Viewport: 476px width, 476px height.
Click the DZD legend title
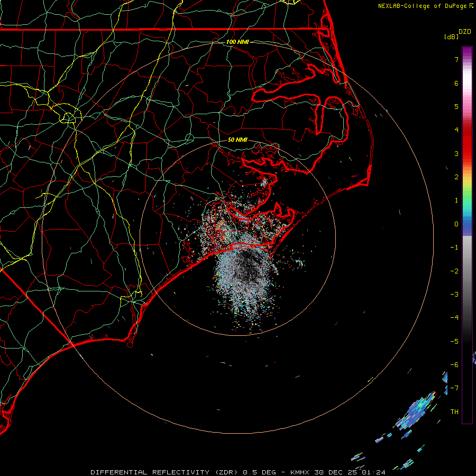[465, 32]
